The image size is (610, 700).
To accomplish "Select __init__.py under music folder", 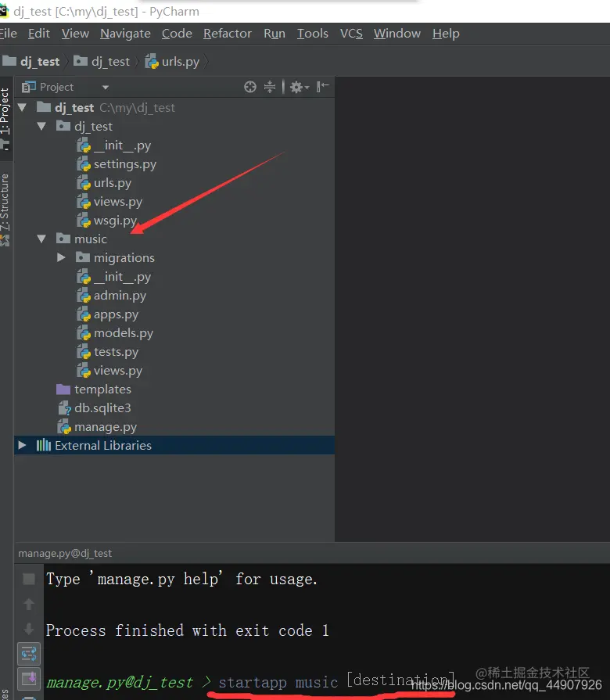I will tap(114, 277).
